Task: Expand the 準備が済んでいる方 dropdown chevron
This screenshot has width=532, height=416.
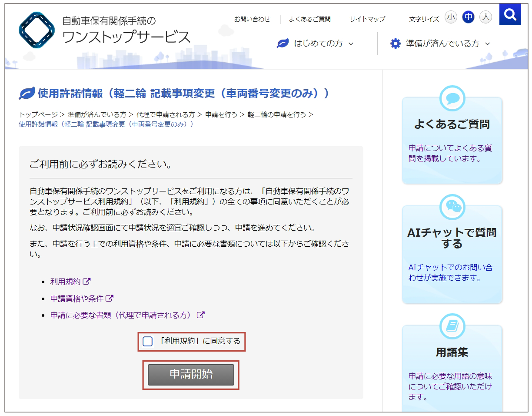Action: 487,44
